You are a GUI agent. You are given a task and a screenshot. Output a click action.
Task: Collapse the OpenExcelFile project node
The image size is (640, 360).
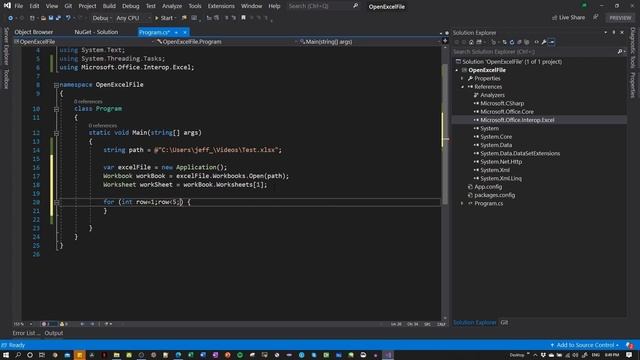(x=457, y=70)
